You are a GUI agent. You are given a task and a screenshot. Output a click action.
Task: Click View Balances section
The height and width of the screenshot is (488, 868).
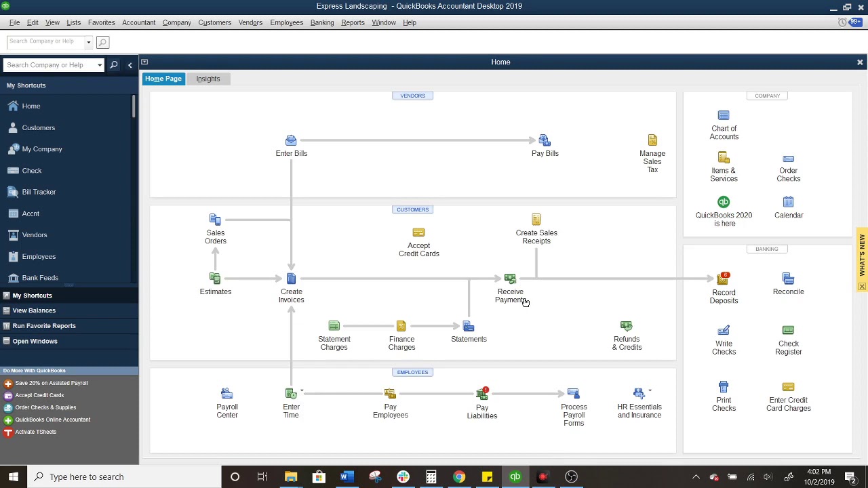(34, 310)
